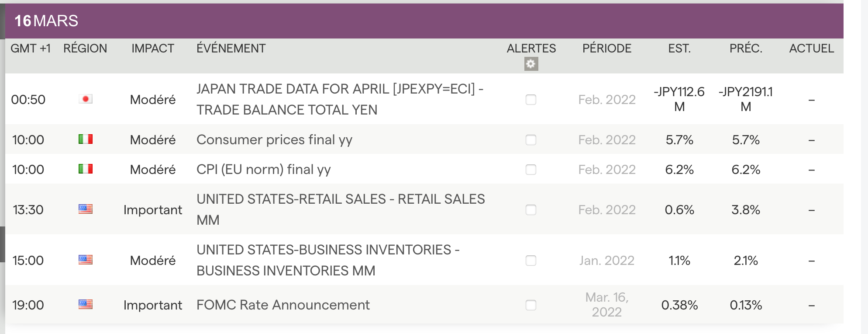
Task: Click the Italy flag next to Consumer prices
Action: [x=86, y=139]
